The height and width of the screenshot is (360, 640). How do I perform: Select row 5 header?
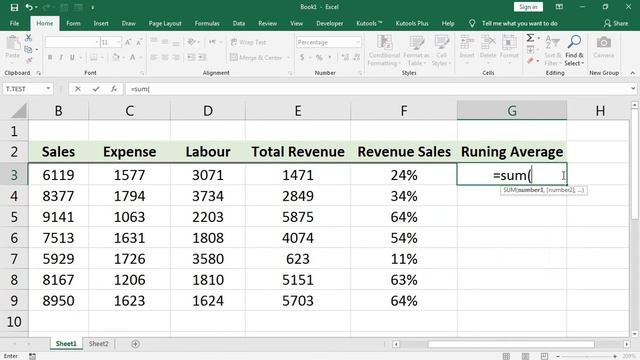14,217
